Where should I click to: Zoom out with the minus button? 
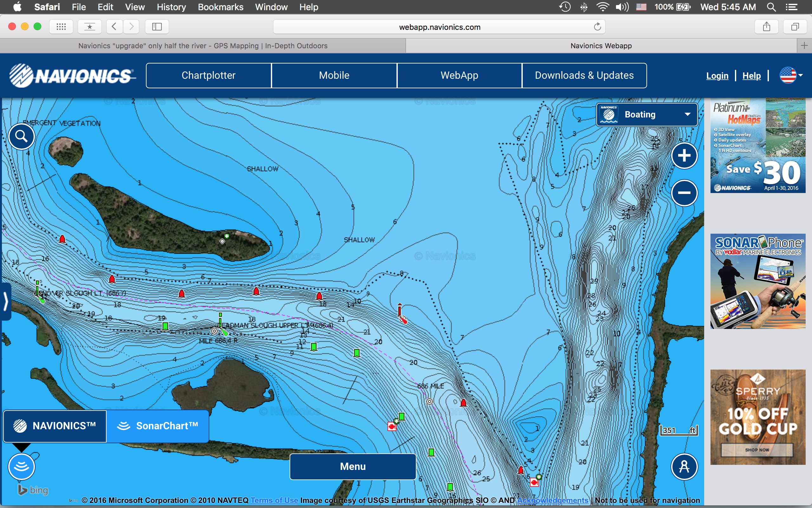pyautogui.click(x=684, y=193)
